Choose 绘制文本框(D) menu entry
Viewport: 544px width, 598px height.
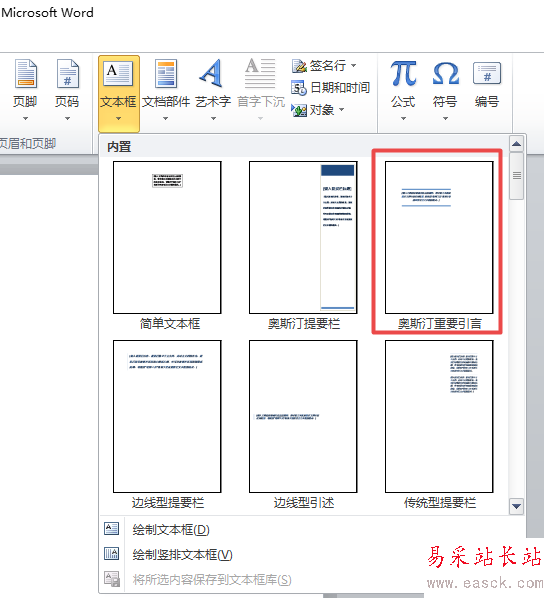pos(312,529)
